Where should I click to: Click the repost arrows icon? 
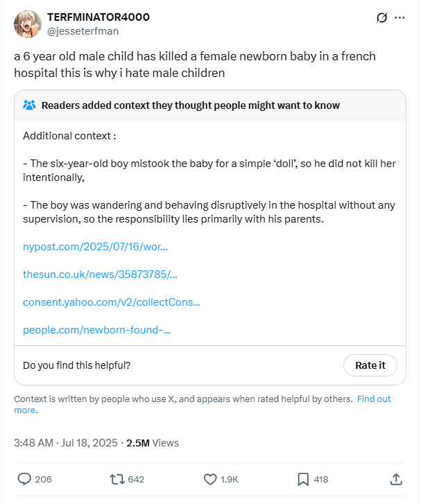click(117, 479)
